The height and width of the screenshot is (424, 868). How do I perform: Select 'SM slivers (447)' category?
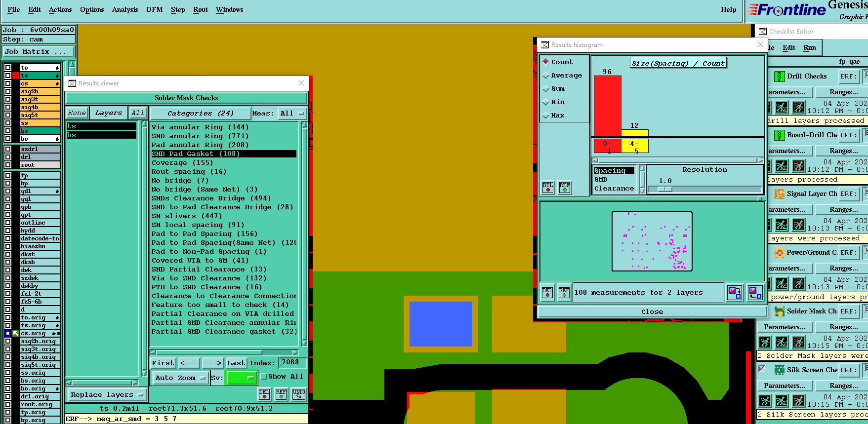[x=187, y=216]
